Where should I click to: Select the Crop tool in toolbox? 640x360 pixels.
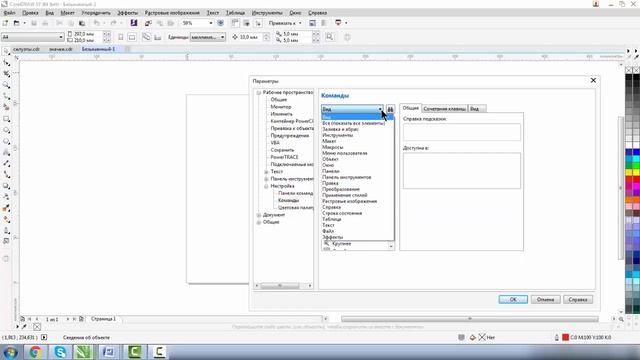click(x=6, y=74)
